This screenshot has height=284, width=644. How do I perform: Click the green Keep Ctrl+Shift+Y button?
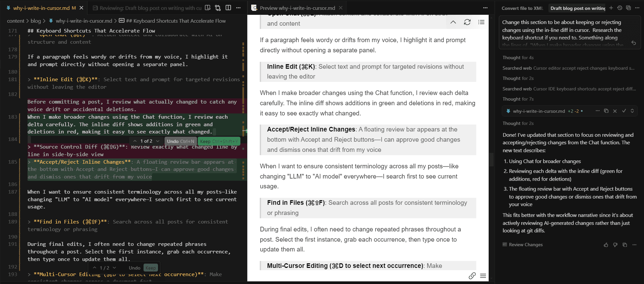pos(218,141)
